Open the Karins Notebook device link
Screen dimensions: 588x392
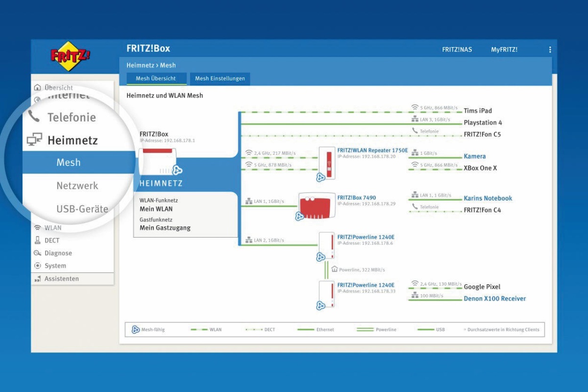tap(488, 198)
